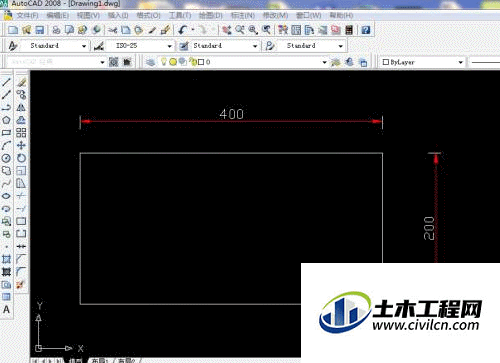
Task: Select the Revision Cloud tool
Action: point(6,171)
